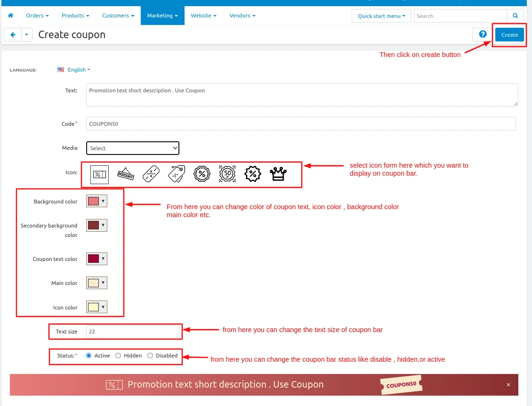
Task: Select the Active status radio
Action: pyautogui.click(x=89, y=356)
